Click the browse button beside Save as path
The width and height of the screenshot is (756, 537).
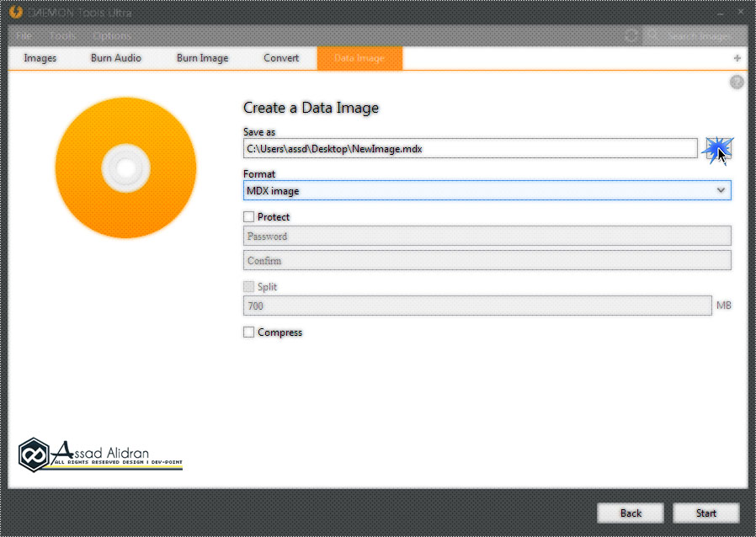click(718, 149)
